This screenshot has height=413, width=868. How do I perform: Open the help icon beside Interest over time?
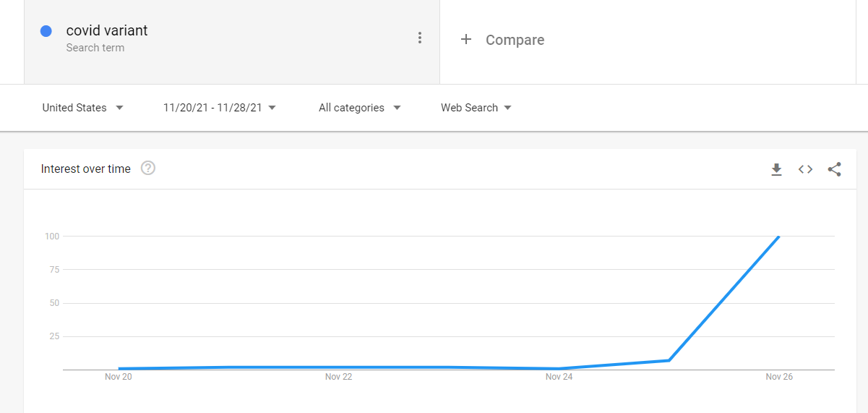pos(148,169)
